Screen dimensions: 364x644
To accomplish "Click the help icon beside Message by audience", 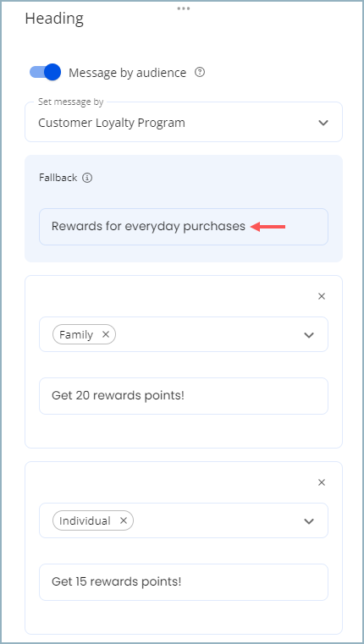I will (200, 73).
